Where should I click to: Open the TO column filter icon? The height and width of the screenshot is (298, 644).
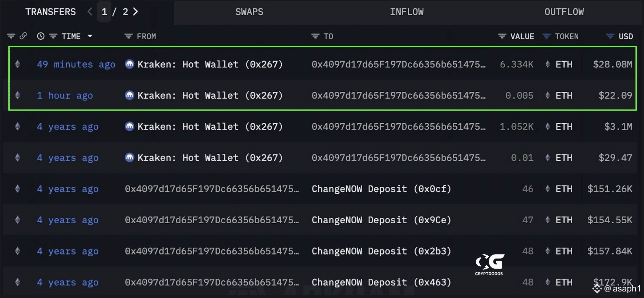coord(315,36)
